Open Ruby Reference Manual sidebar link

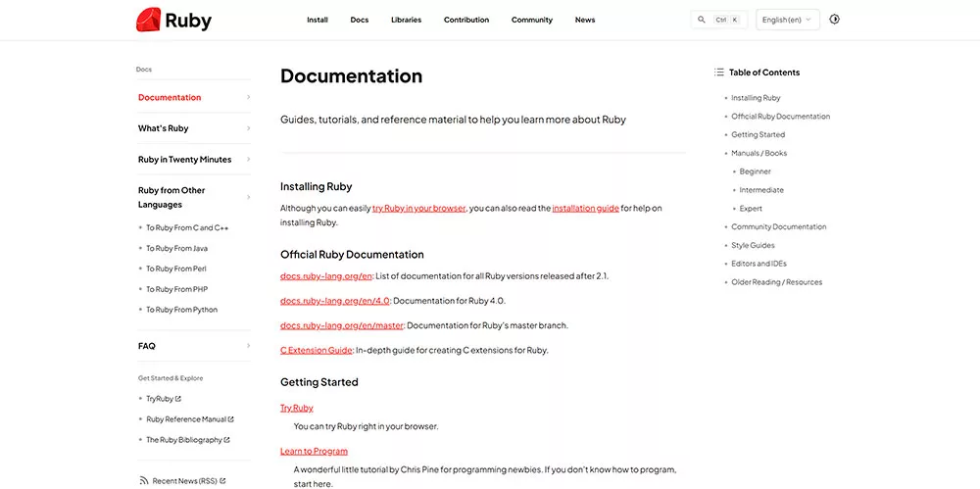186,419
